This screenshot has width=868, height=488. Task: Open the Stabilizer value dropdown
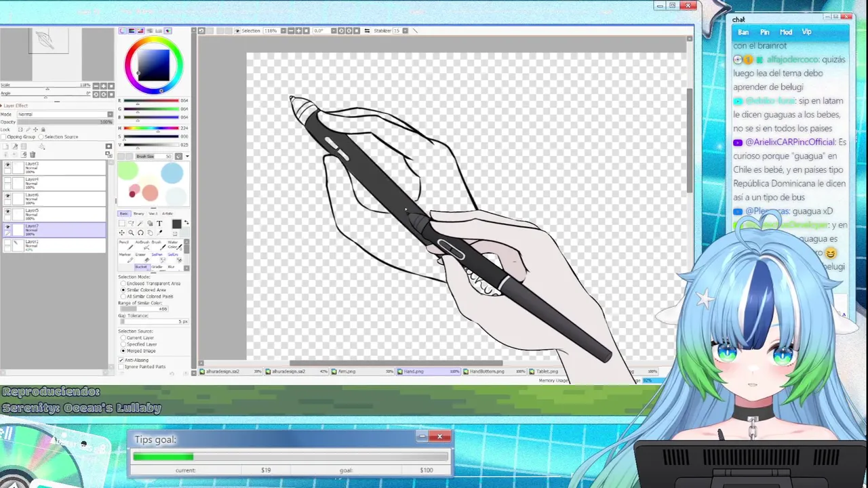click(406, 30)
